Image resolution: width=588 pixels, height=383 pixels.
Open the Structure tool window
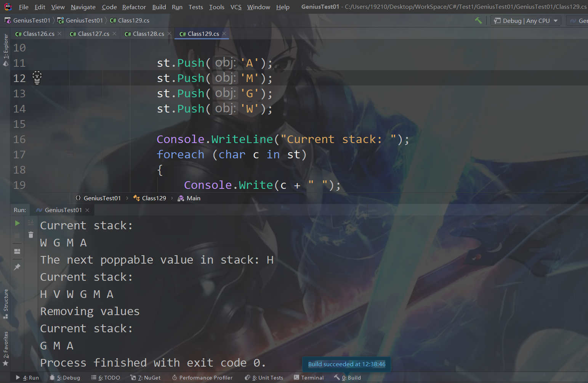[x=5, y=304]
